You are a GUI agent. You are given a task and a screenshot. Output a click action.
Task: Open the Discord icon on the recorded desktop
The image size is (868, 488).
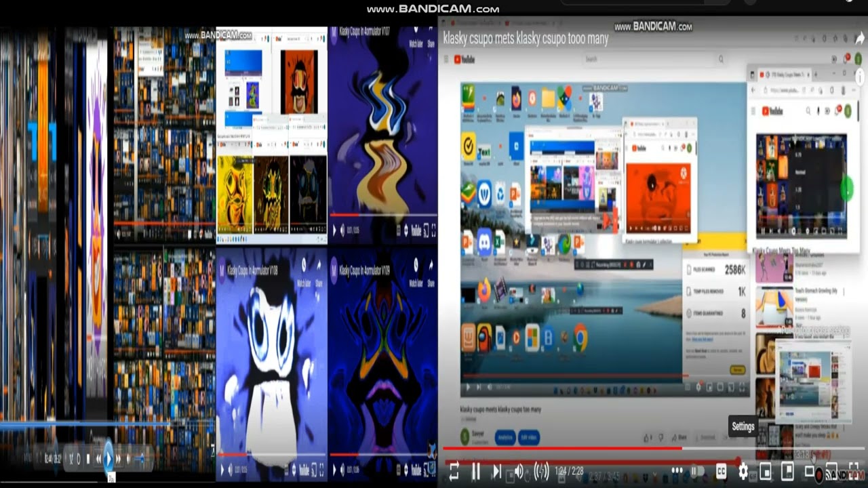point(484,242)
